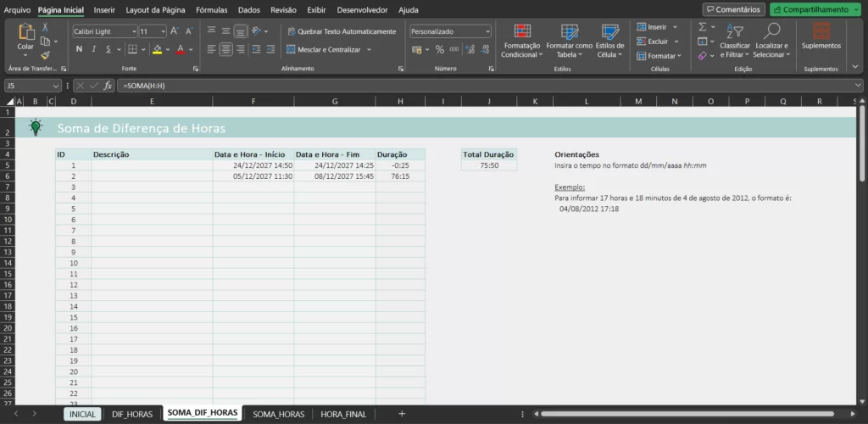
Task: Click column H header
Action: [x=400, y=101]
